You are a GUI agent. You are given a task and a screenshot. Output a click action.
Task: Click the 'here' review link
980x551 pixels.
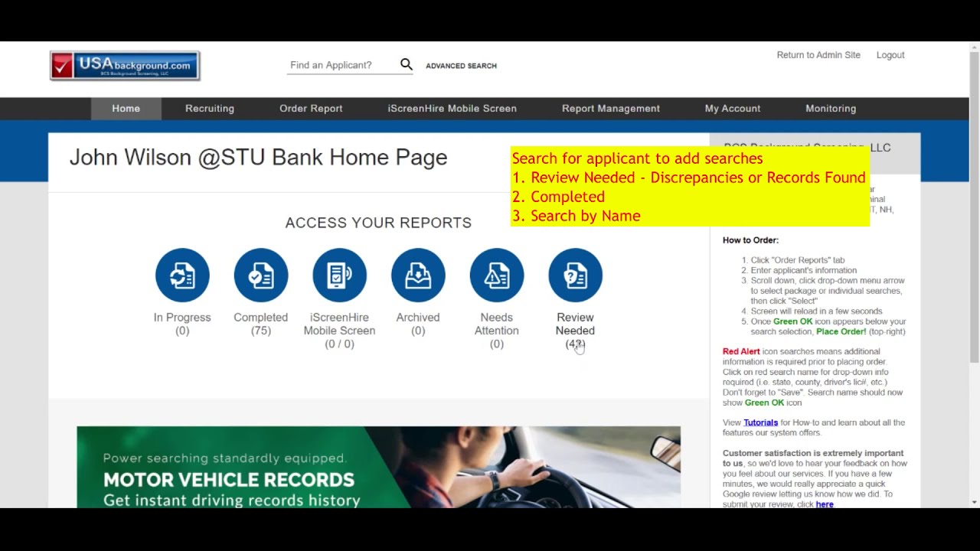[825, 504]
